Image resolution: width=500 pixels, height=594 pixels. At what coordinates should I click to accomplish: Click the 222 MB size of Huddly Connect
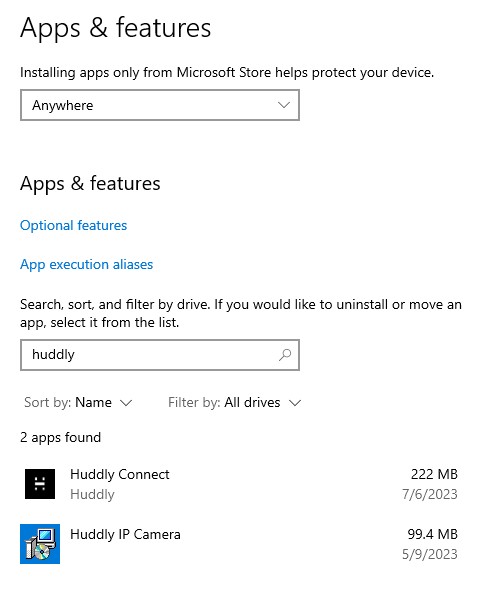(x=434, y=474)
